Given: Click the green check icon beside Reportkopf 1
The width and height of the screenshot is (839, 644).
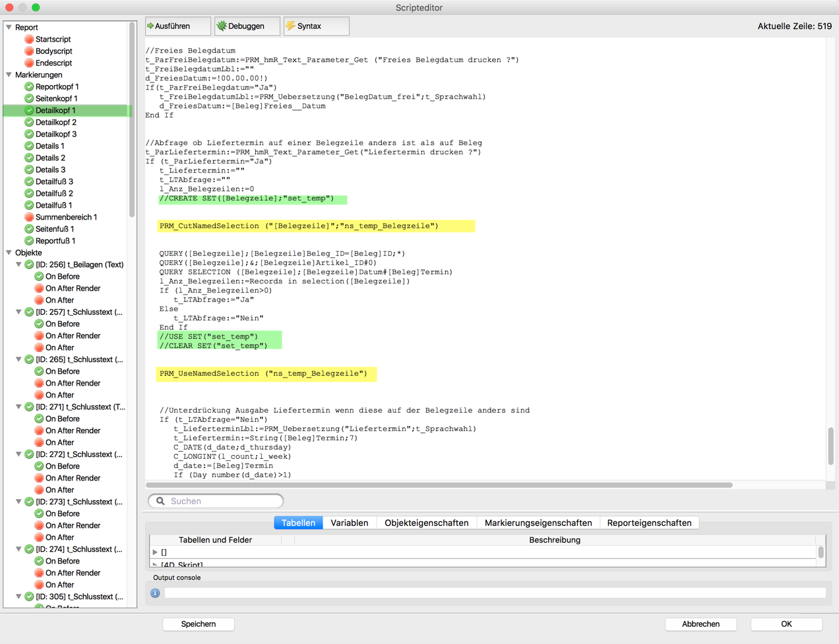Looking at the screenshot, I should [x=29, y=87].
